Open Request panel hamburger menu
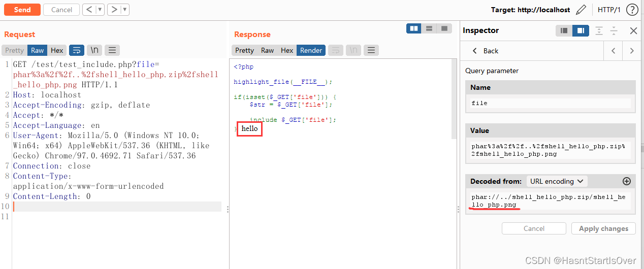The height and width of the screenshot is (269, 644). tap(112, 50)
